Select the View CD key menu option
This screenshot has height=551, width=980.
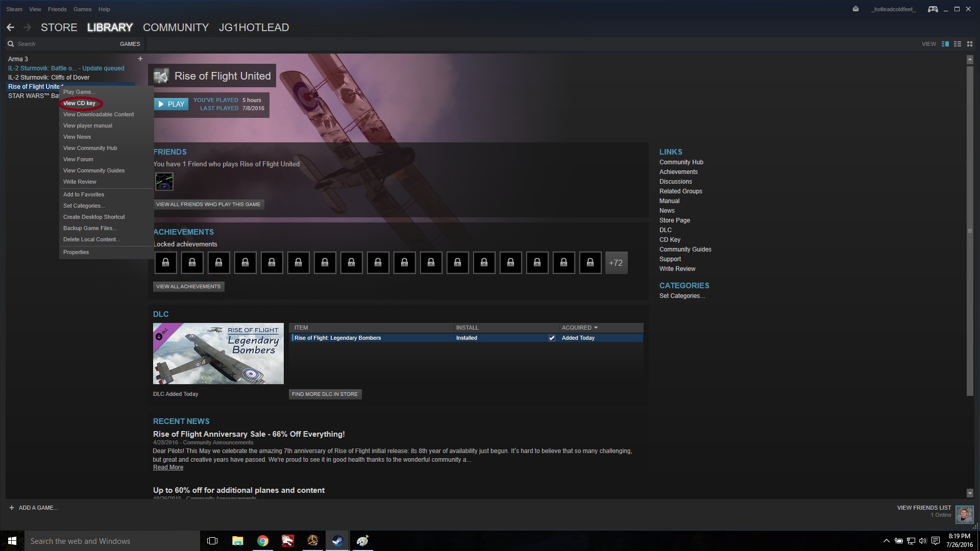(79, 103)
